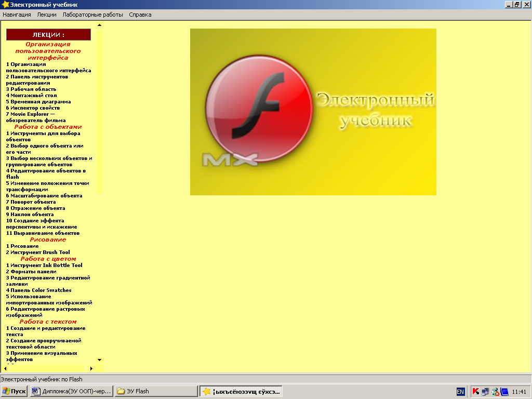Image resolution: width=532 pixels, height=399 pixels.
Task: Click the Kaspersky tray icon
Action: point(476,392)
